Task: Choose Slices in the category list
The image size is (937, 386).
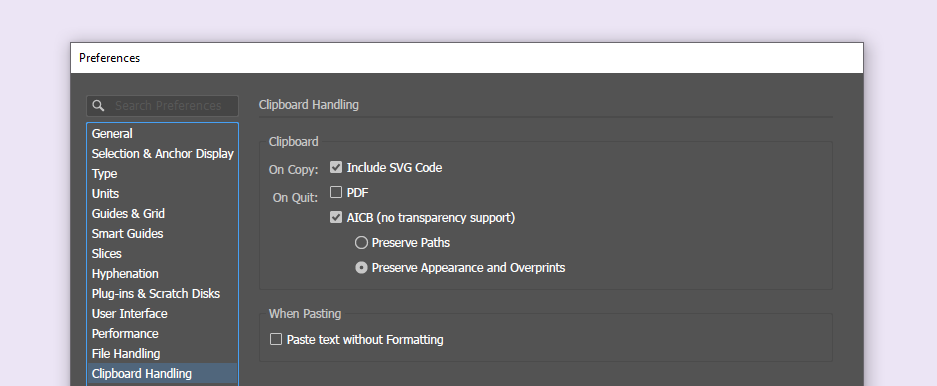Action: (x=163, y=254)
